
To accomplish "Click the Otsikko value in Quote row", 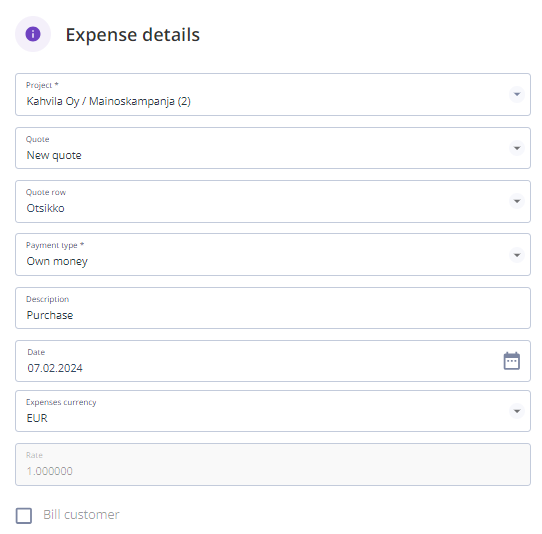I will point(45,208).
